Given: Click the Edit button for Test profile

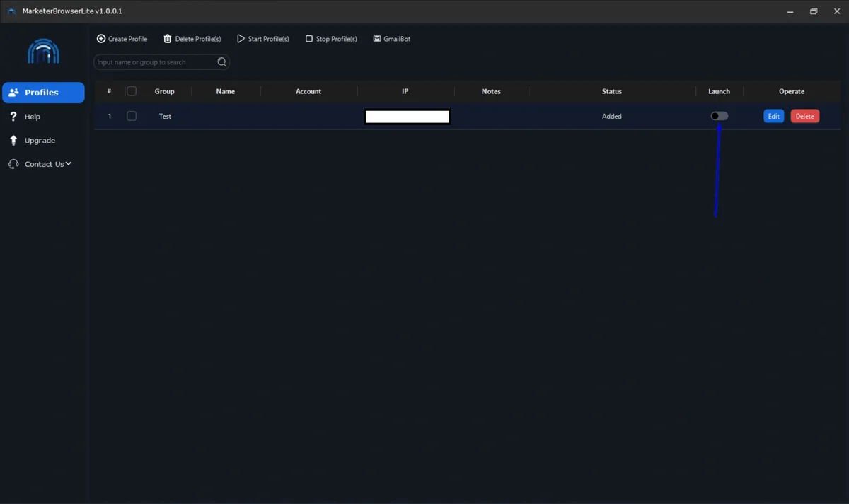Looking at the screenshot, I should pyautogui.click(x=774, y=116).
